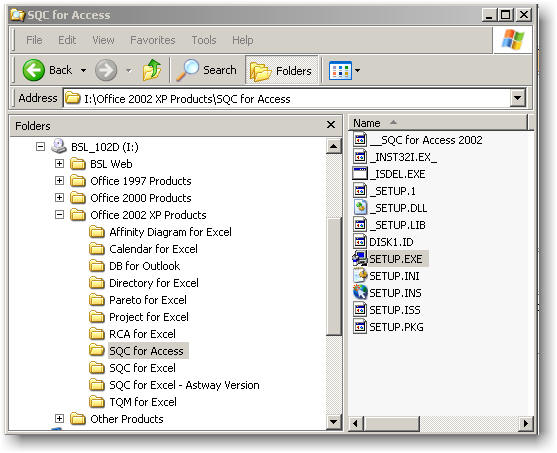Select the _ISDEL.EXE file icon

360,174
